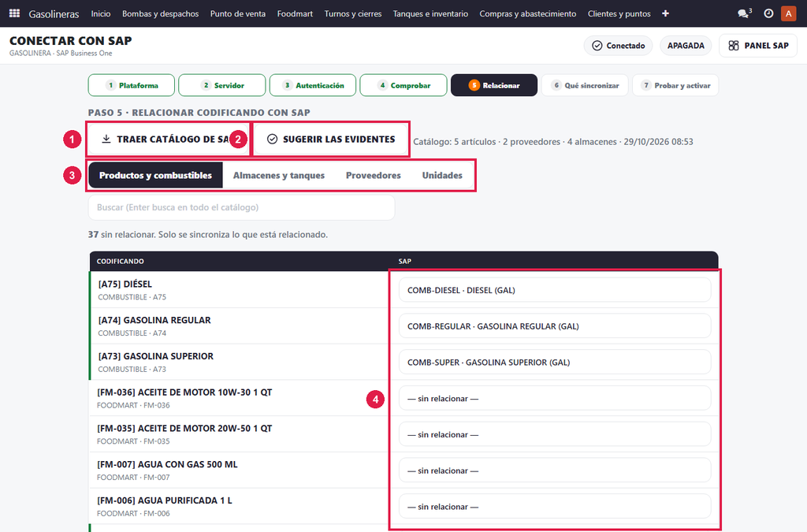Open the activities clock icon
This screenshot has width=807, height=532.
coord(768,13)
